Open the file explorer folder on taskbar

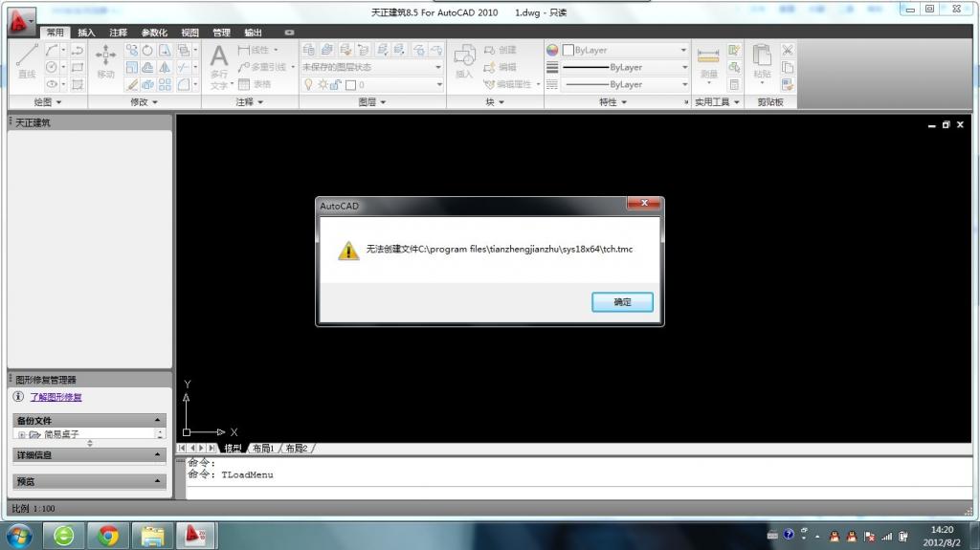[152, 536]
